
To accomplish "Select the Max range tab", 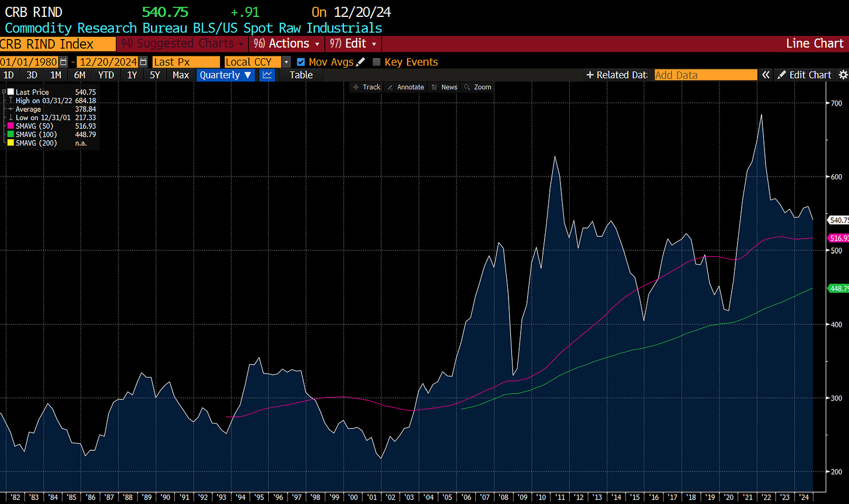I will (x=181, y=75).
